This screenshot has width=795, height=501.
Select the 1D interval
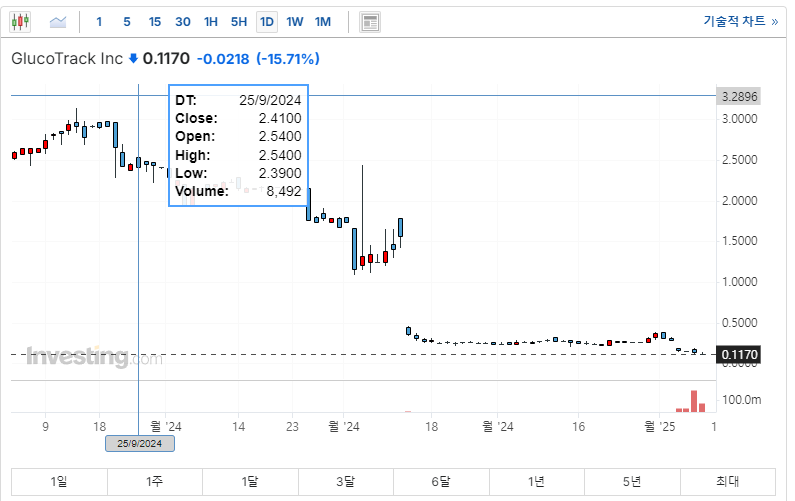(267, 22)
